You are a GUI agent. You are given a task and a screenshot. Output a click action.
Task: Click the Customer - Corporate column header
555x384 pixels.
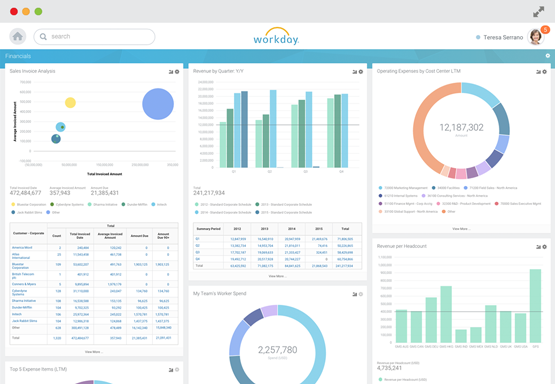pyautogui.click(x=28, y=233)
